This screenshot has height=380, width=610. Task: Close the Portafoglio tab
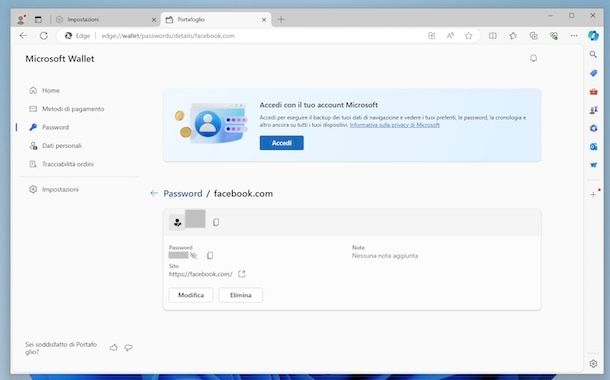pyautogui.click(x=264, y=19)
